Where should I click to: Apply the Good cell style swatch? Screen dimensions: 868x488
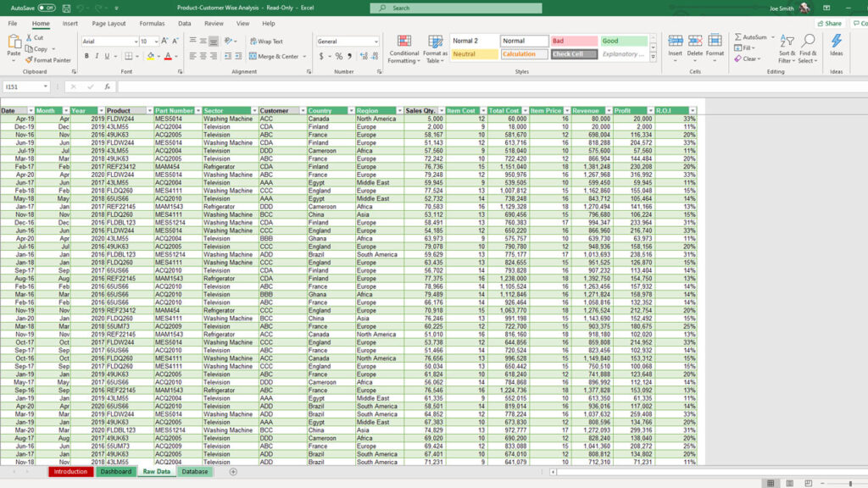pos(624,41)
